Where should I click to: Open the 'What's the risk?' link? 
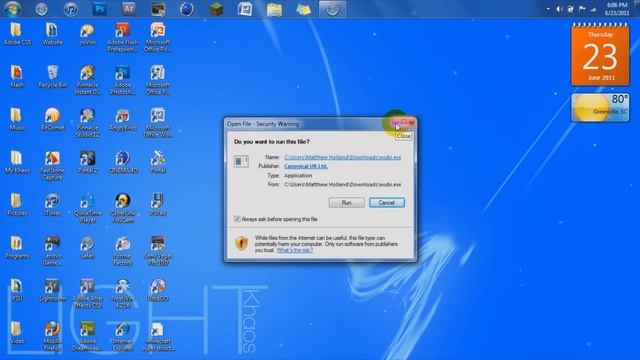[x=295, y=250]
